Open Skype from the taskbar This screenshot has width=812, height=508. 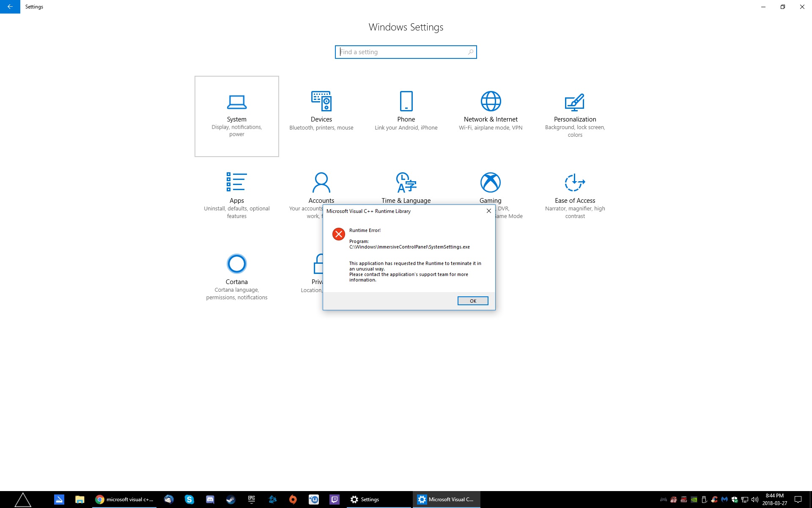[189, 500]
